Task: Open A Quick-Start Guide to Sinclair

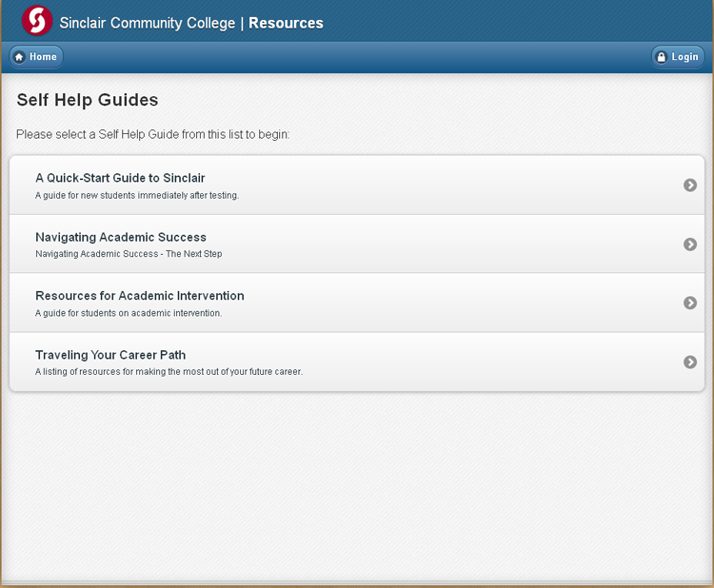Action: click(120, 178)
